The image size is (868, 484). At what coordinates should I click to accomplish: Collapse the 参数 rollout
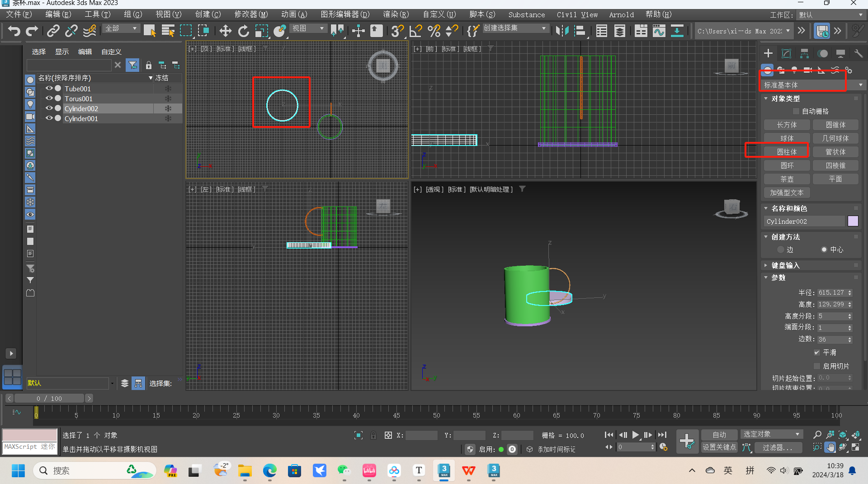[766, 277]
